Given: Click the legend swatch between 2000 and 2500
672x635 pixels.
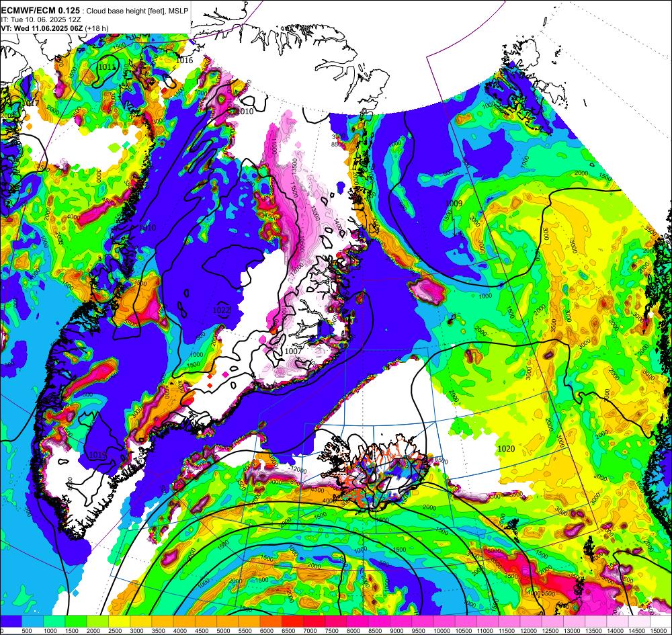Looking at the screenshot, I should [97, 622].
